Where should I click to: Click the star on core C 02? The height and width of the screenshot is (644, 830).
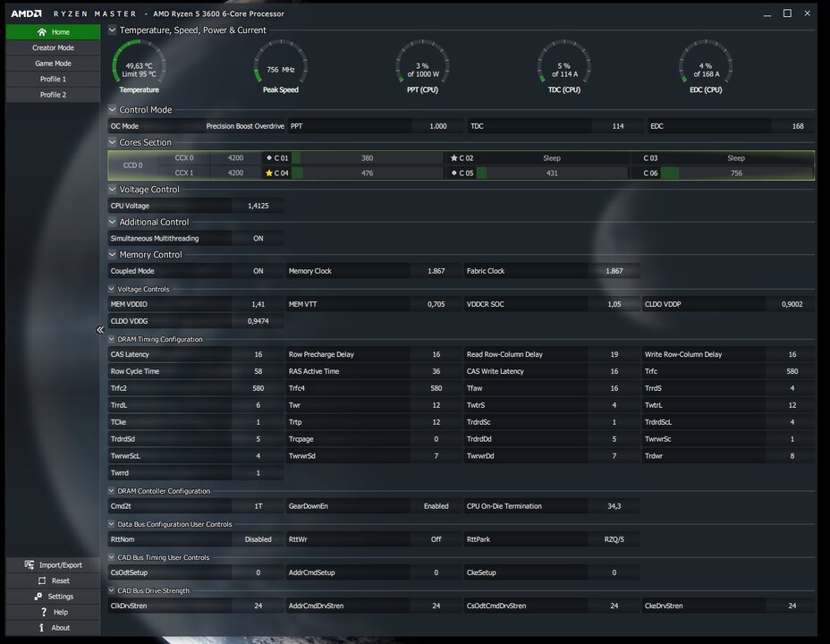pyautogui.click(x=453, y=157)
